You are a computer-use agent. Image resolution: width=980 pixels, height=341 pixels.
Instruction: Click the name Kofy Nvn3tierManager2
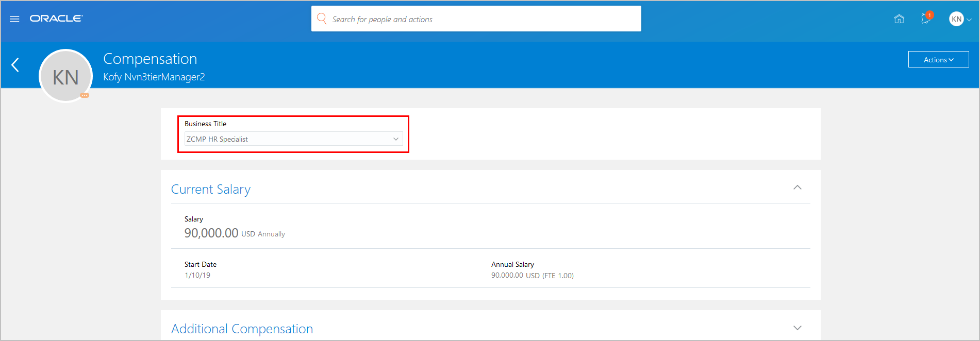(x=154, y=77)
